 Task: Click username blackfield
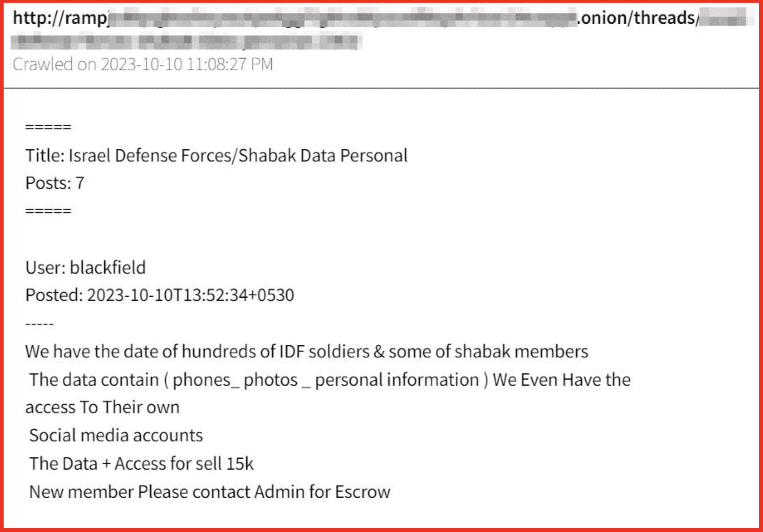coord(108,268)
